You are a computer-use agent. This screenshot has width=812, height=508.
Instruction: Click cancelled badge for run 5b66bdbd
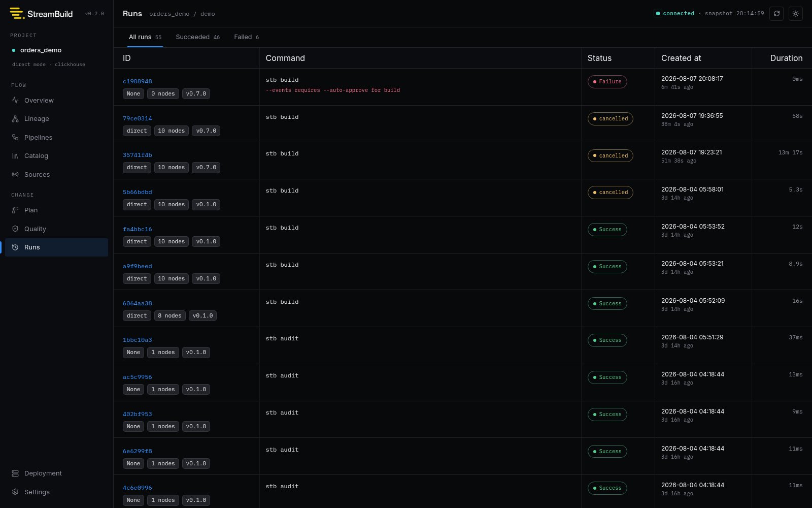pyautogui.click(x=610, y=193)
